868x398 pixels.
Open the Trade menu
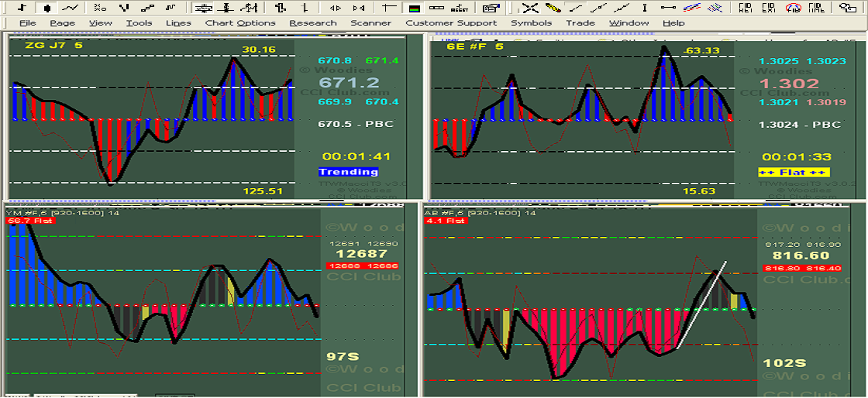[580, 23]
